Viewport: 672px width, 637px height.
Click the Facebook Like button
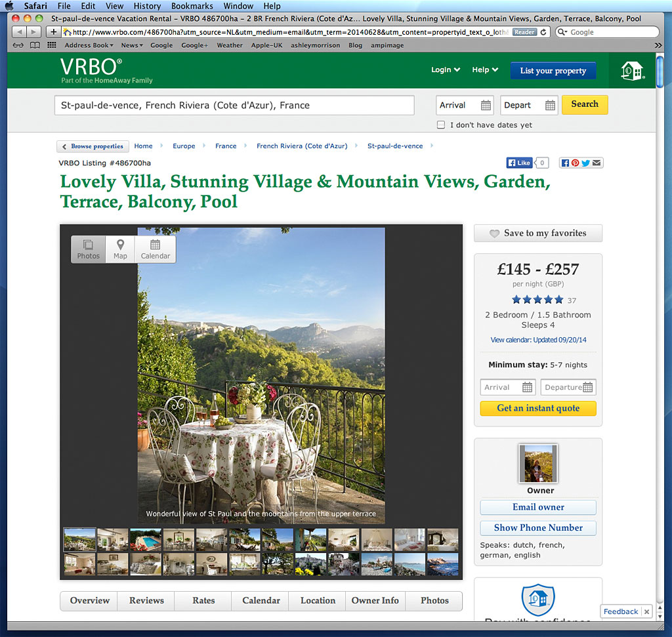(x=518, y=163)
